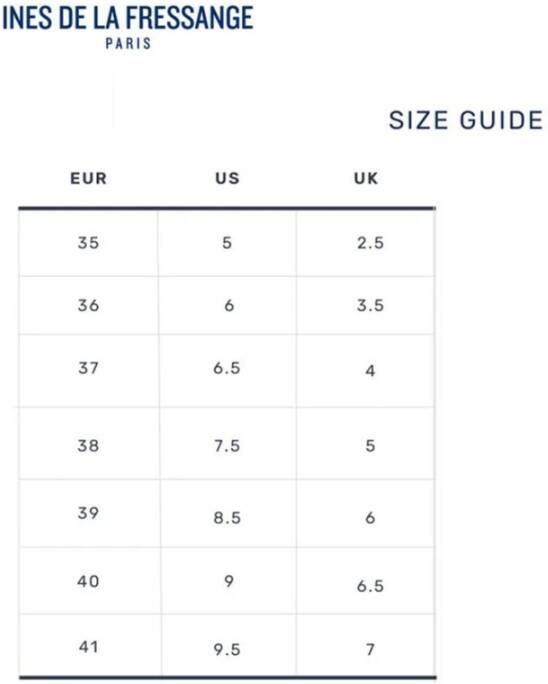
Task: Click EUR size 38 cell
Action: pyautogui.click(x=89, y=443)
